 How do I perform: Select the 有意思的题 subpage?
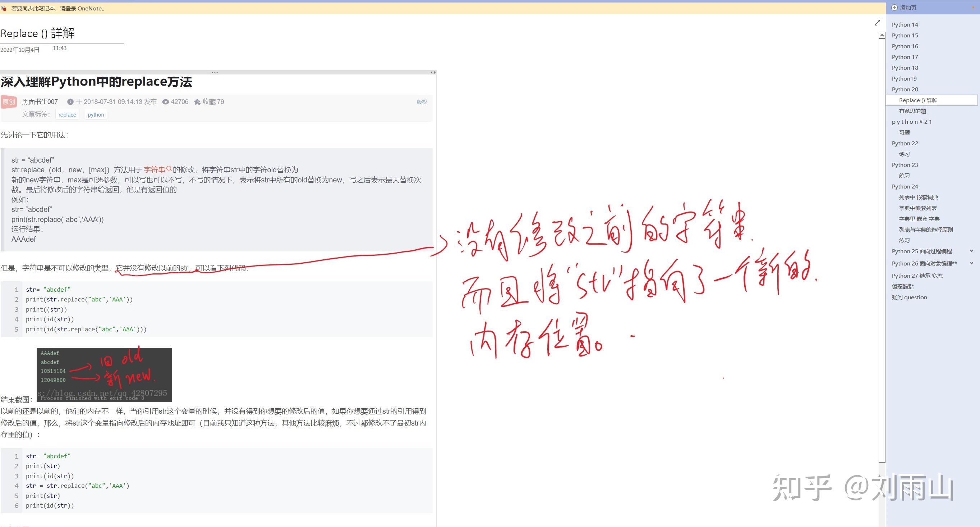coord(912,111)
